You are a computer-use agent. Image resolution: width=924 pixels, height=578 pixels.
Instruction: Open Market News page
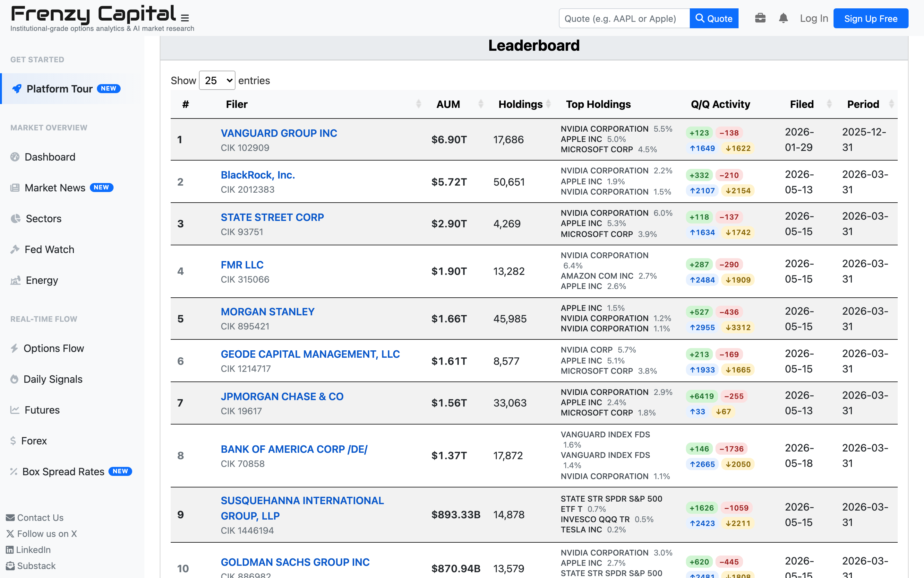[55, 188]
